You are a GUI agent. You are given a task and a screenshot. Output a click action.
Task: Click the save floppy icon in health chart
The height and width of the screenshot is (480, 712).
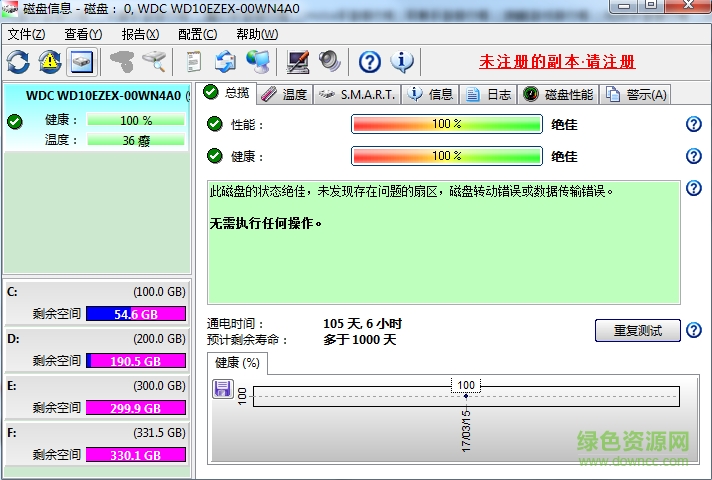(x=223, y=388)
